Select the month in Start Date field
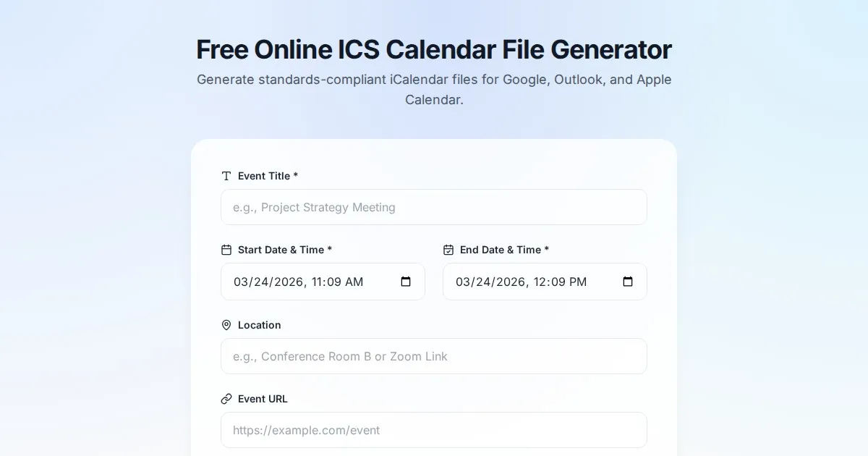This screenshot has height=456, width=868. click(x=241, y=282)
